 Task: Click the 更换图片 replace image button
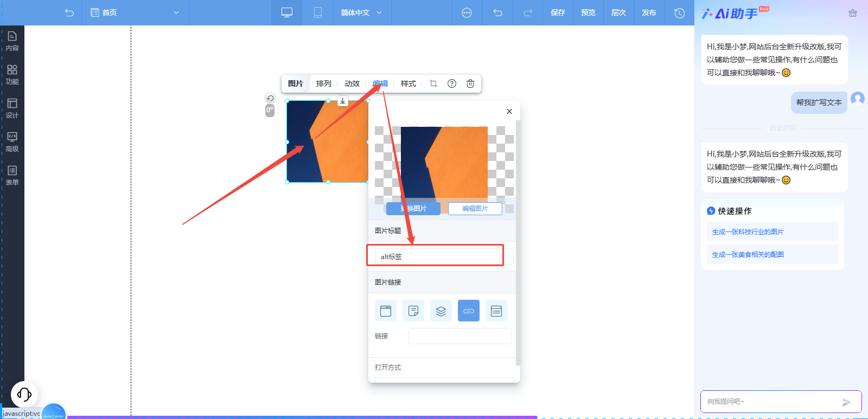[x=413, y=209]
